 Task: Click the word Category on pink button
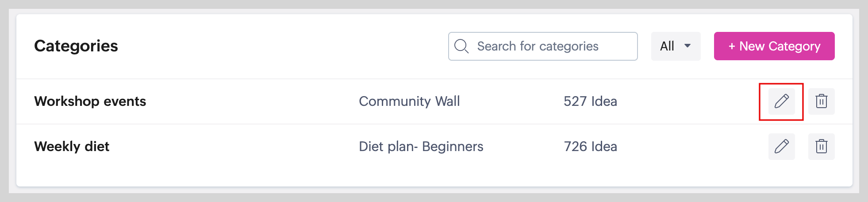coord(795,46)
